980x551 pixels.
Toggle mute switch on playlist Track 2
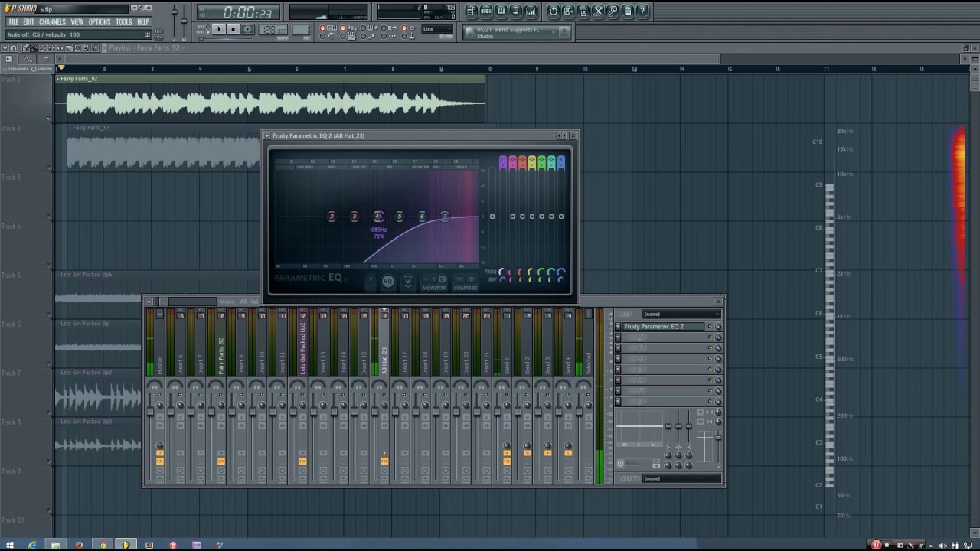pos(48,168)
